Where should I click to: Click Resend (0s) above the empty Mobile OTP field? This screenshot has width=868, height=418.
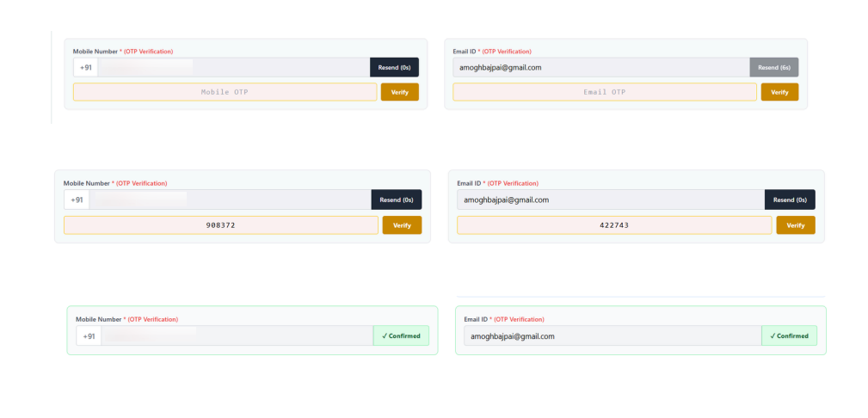[394, 67]
